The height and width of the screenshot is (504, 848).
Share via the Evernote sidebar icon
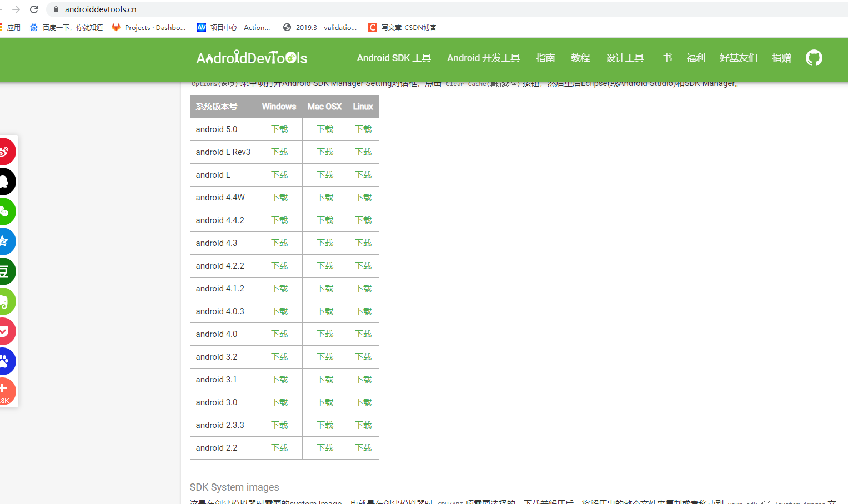click(4, 301)
